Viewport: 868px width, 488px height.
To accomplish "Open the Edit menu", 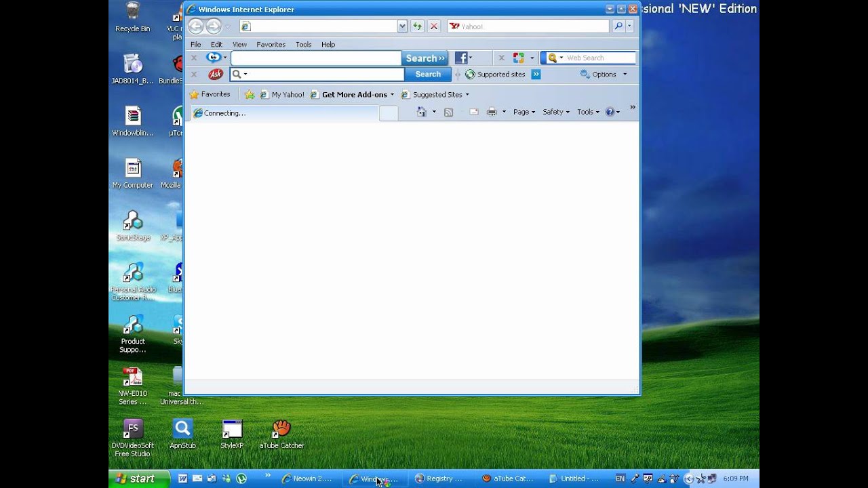I will tap(216, 44).
